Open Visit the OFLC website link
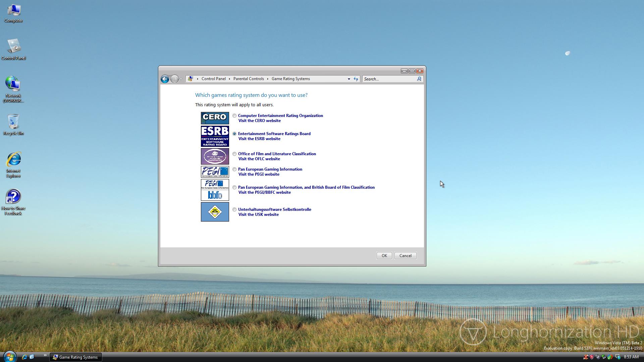Viewport: 644px width, 362px height. click(x=259, y=159)
